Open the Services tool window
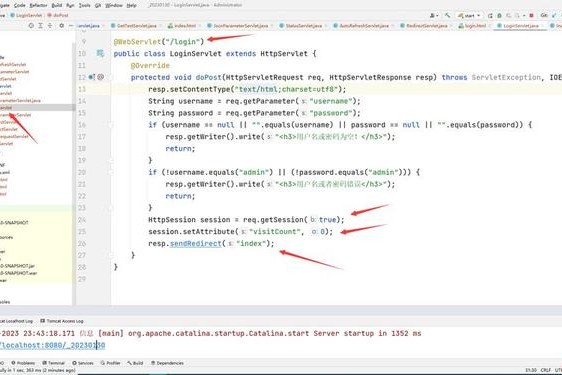This screenshot has width=562, height=375. 82,363
